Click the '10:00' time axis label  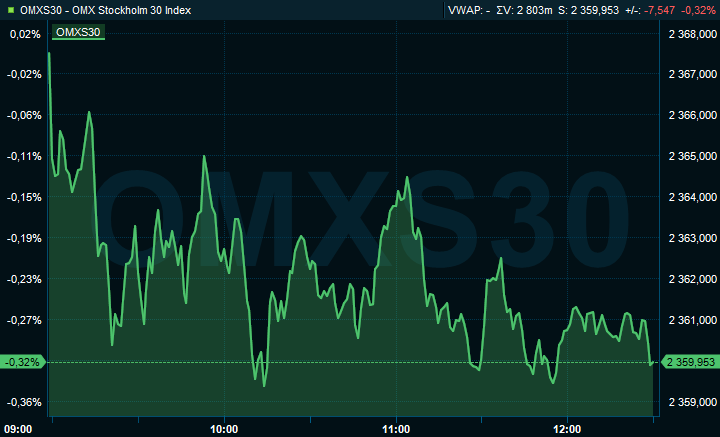(x=224, y=429)
